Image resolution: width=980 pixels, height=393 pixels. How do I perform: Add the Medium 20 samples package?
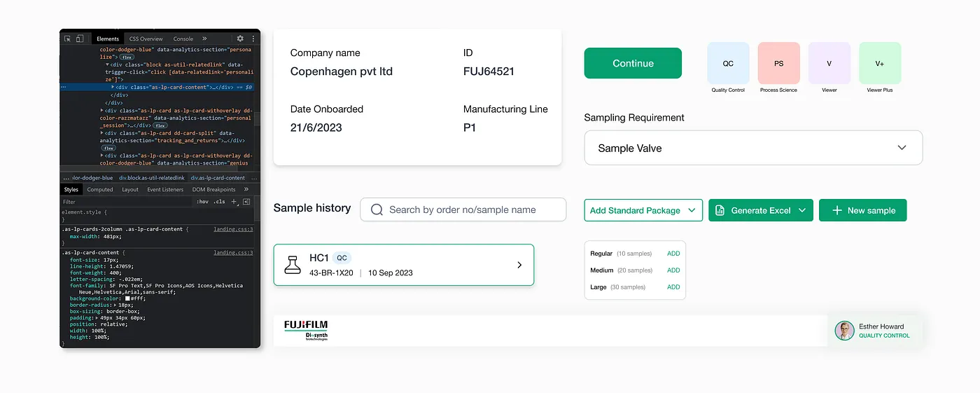tap(673, 270)
